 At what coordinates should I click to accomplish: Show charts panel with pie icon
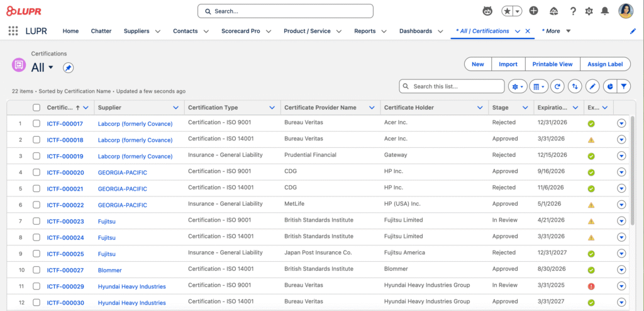609,86
